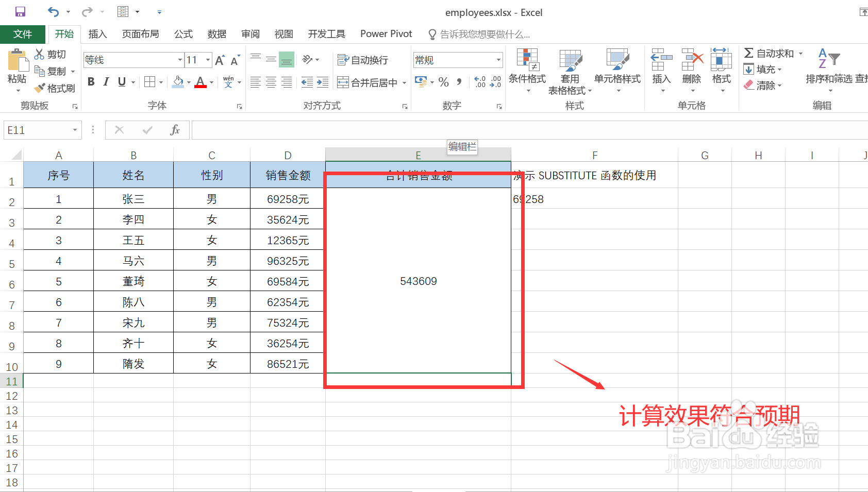Open the font name dropdown

[180, 59]
